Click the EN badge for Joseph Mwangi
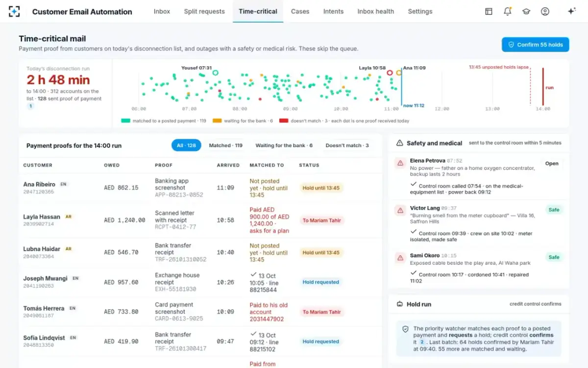This screenshot has width=588, height=368. (75, 278)
